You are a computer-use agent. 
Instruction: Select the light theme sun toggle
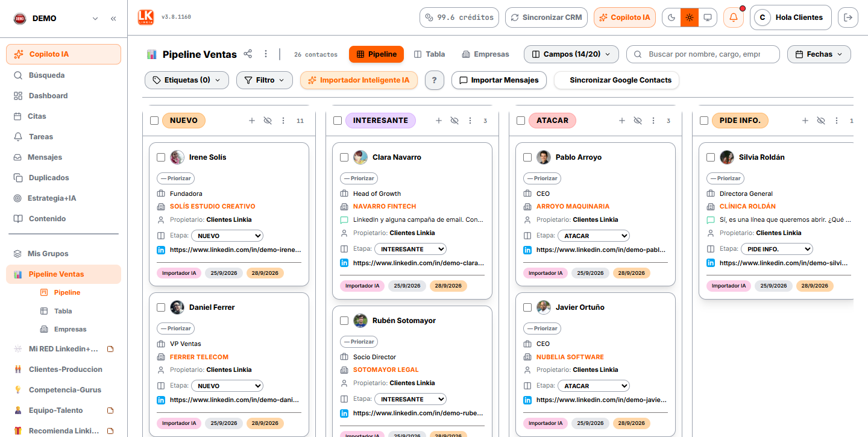tap(690, 17)
